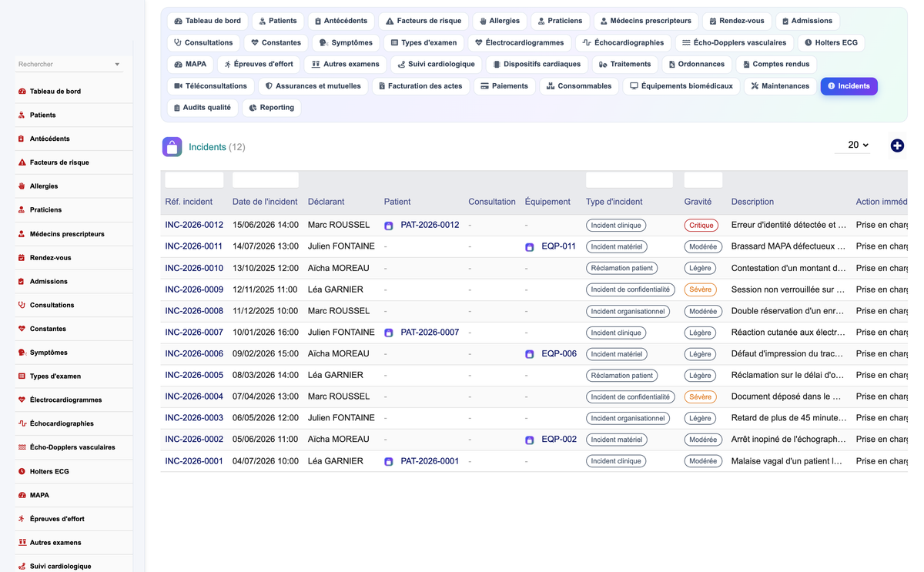This screenshot has width=924, height=572.
Task: Click the purple Incidents bag icon
Action: tap(172, 147)
